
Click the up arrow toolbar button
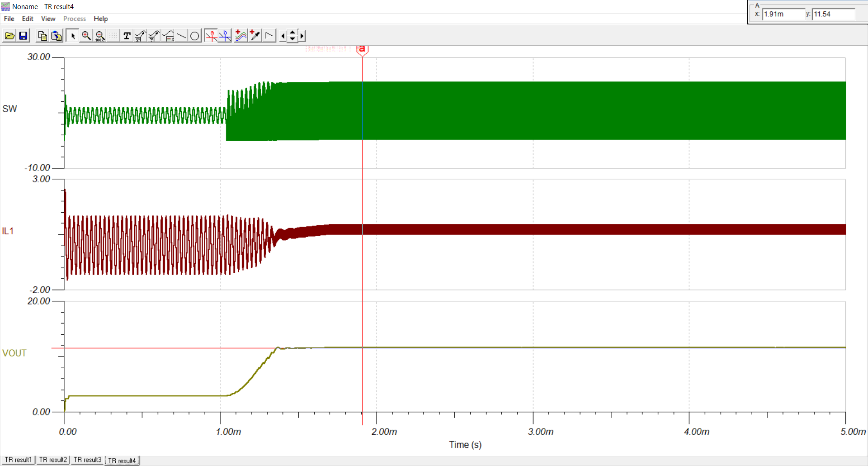(292, 33)
